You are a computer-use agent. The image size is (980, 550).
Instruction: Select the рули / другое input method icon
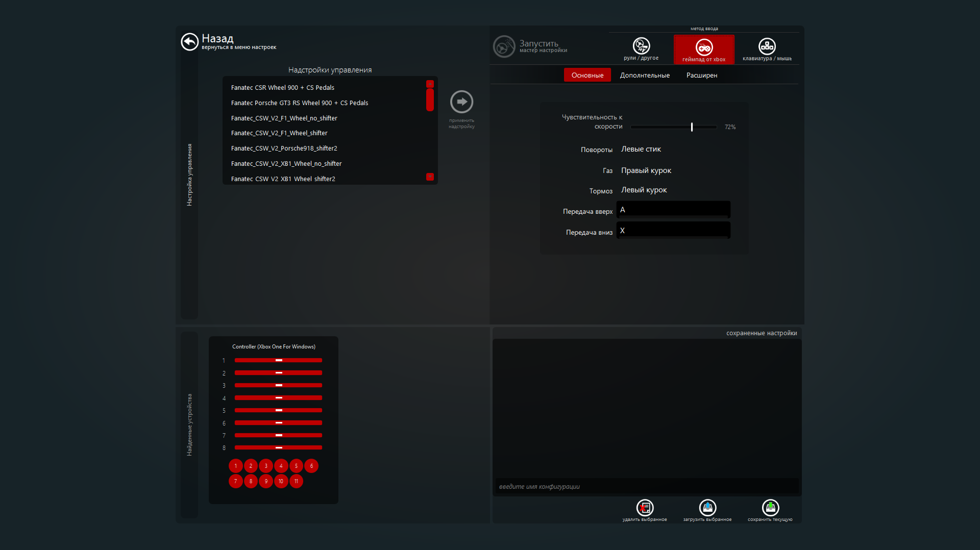pyautogui.click(x=641, y=46)
